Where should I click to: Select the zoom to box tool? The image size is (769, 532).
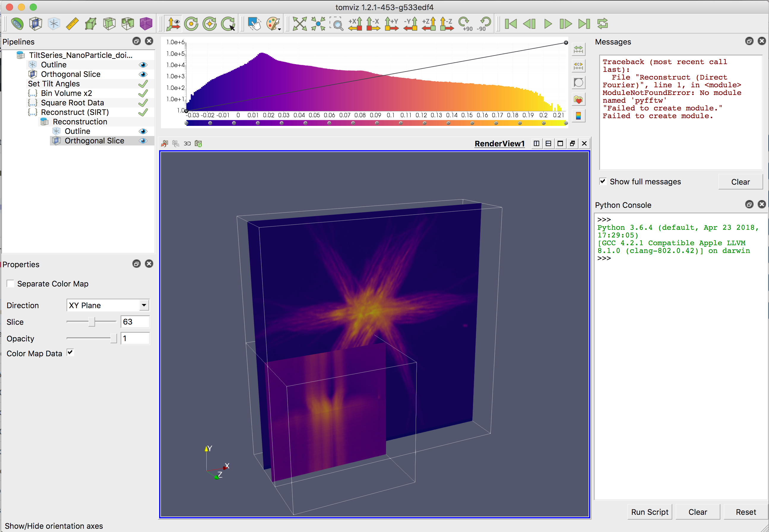coord(337,23)
